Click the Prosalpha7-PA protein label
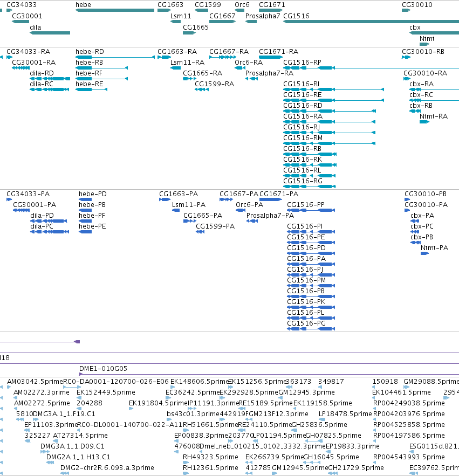This screenshot has width=459, height=476. click(x=270, y=216)
